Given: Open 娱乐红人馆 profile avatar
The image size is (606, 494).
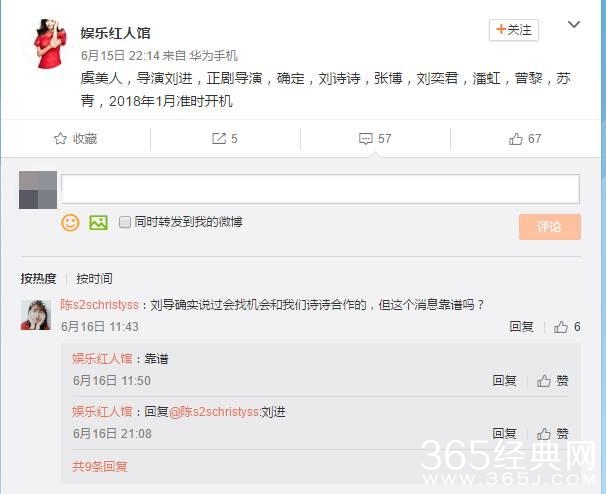Looking at the screenshot, I should [x=50, y=44].
